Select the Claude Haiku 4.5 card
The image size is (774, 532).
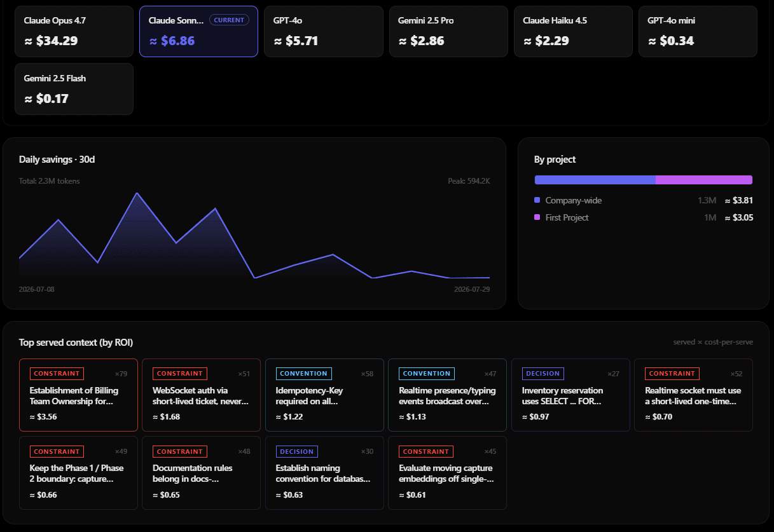point(573,32)
